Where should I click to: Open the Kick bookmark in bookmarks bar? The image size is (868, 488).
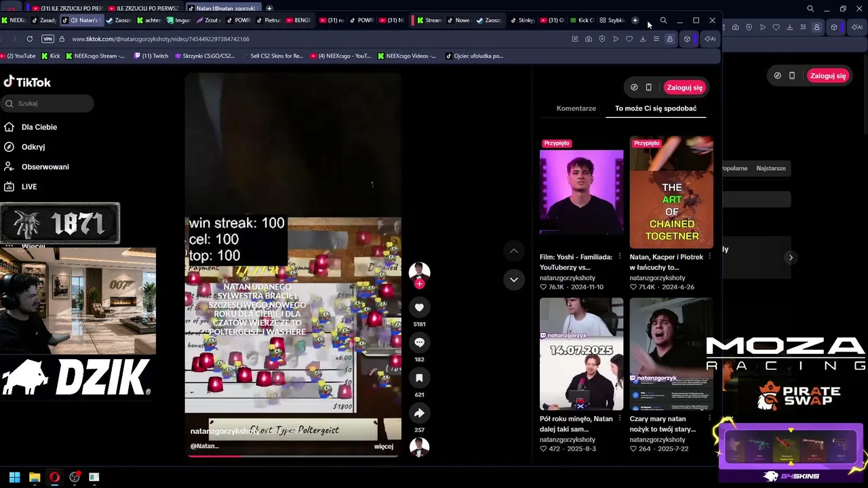pyautogui.click(x=50, y=56)
